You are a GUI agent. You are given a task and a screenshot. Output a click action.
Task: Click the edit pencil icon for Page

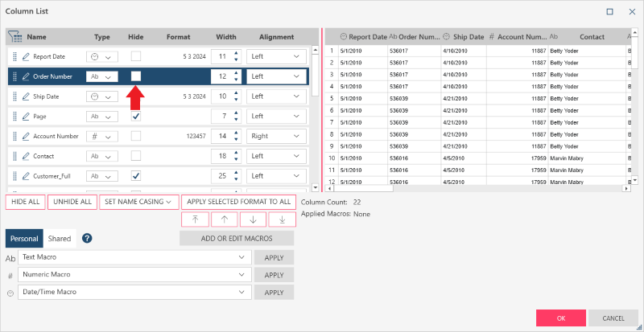click(26, 116)
